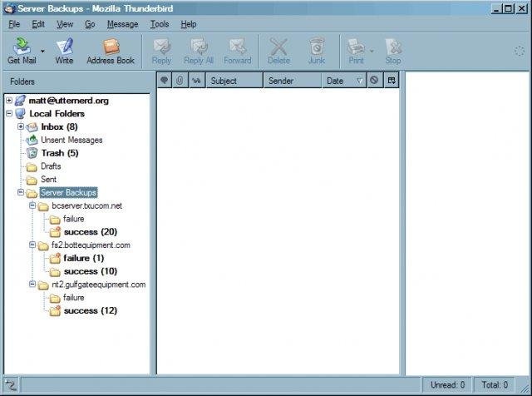The image size is (532, 396).
Task: Click the Get Mail toolbar icon
Action: 22,51
